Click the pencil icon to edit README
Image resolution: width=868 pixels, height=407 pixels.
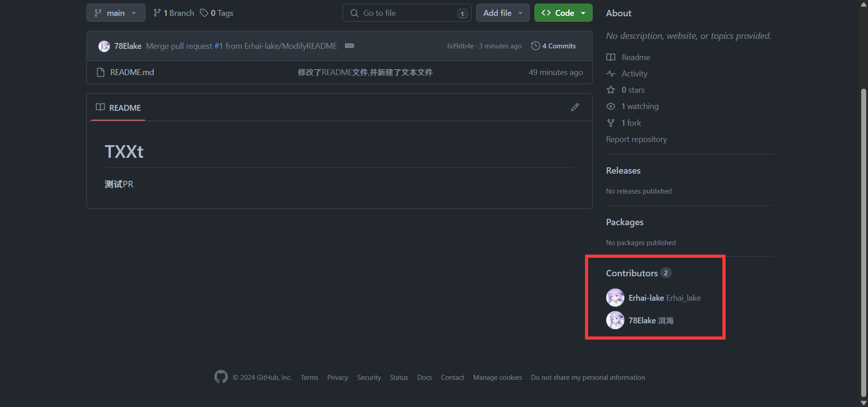(x=575, y=107)
